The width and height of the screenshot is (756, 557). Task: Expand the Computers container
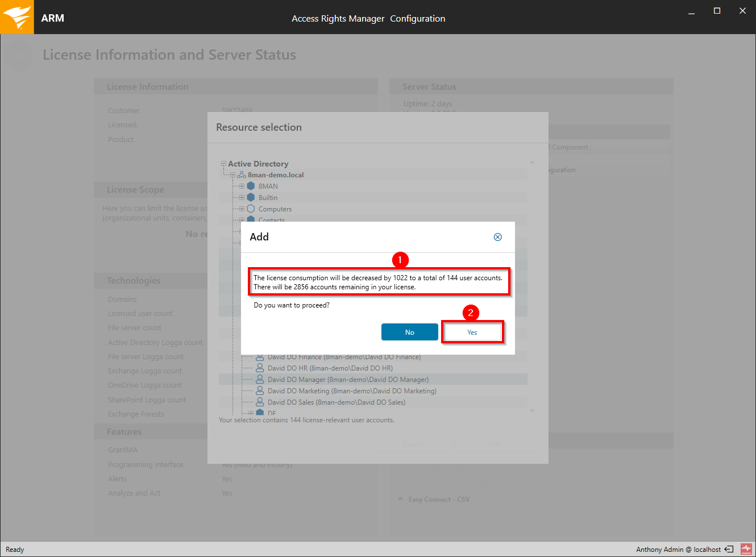pos(242,209)
